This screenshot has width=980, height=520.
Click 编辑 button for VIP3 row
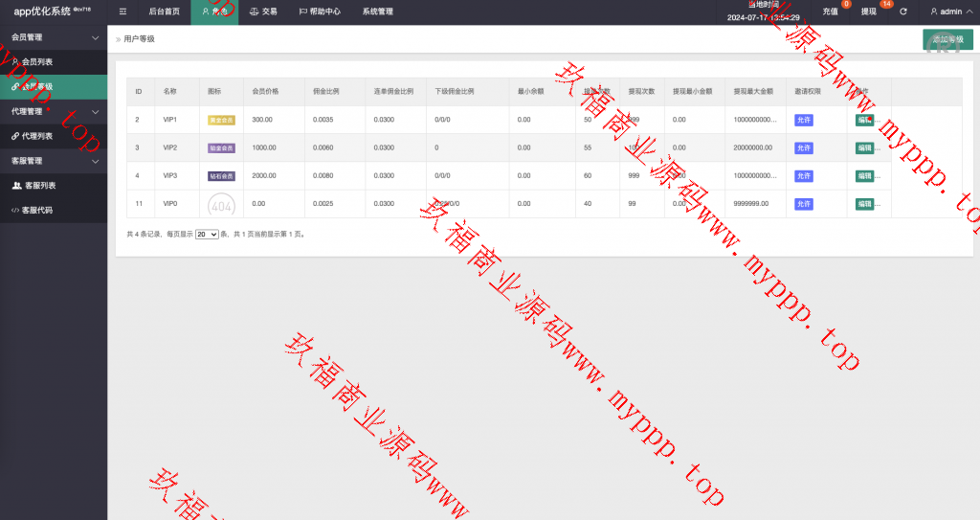[x=864, y=176]
